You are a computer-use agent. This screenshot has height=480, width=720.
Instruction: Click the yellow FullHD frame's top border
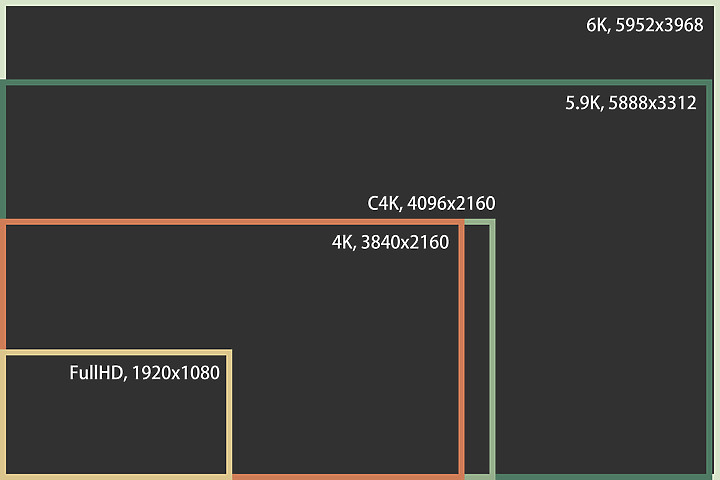[x=116, y=352]
